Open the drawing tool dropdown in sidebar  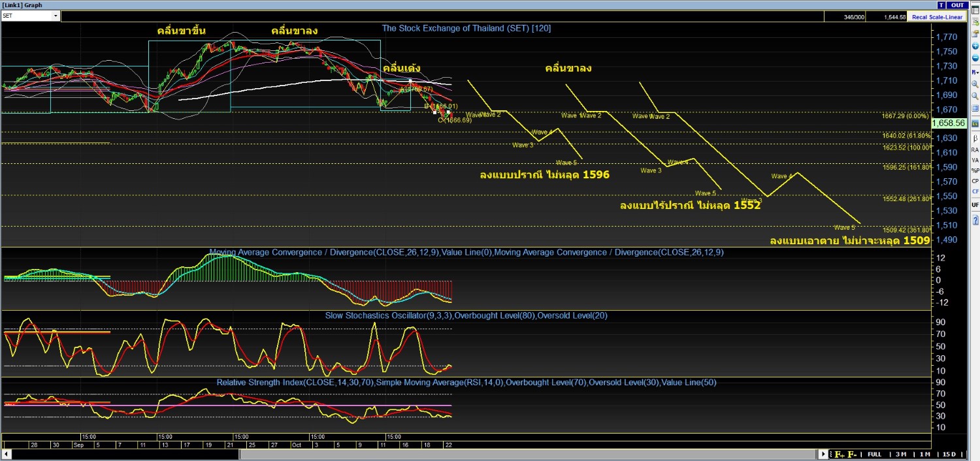click(975, 72)
